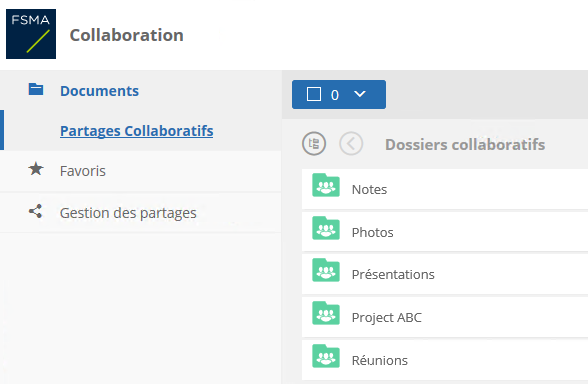588x384 pixels.
Task: Click the Documents folder icon
Action: pos(36,89)
